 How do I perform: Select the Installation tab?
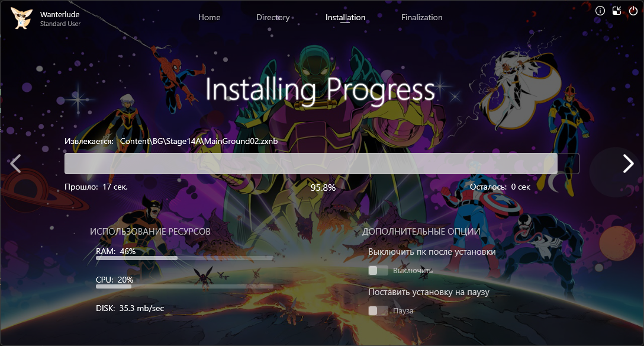click(x=345, y=18)
